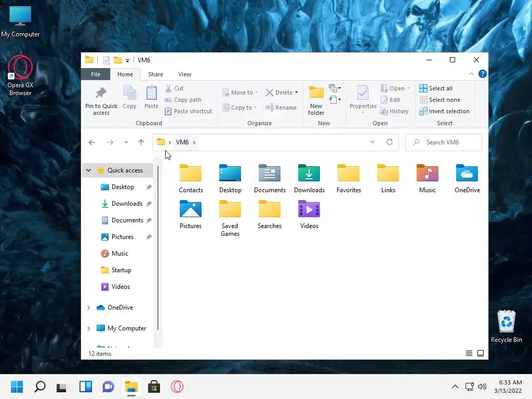Open the Easy access dropdown
This screenshot has width=532, height=399.
click(335, 100)
